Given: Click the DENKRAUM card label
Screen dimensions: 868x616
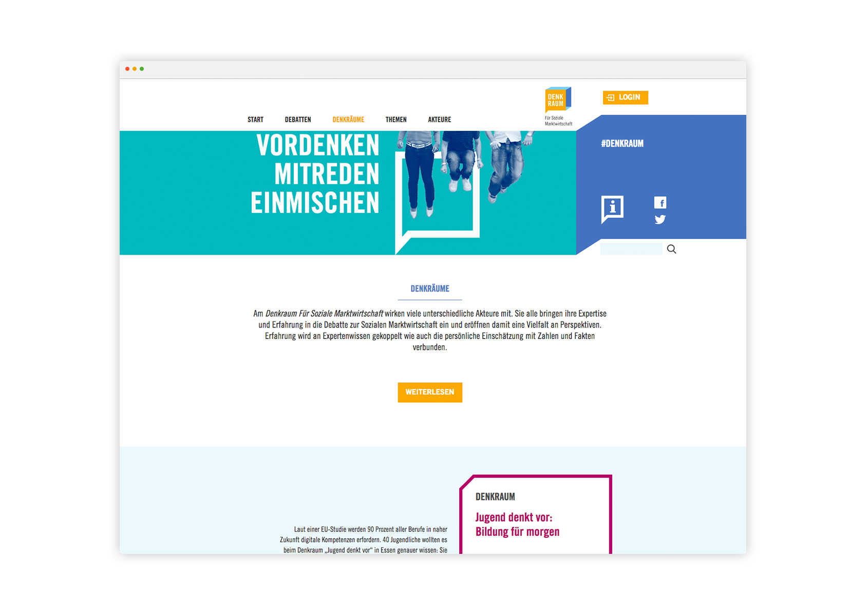Looking at the screenshot, I should [x=495, y=497].
